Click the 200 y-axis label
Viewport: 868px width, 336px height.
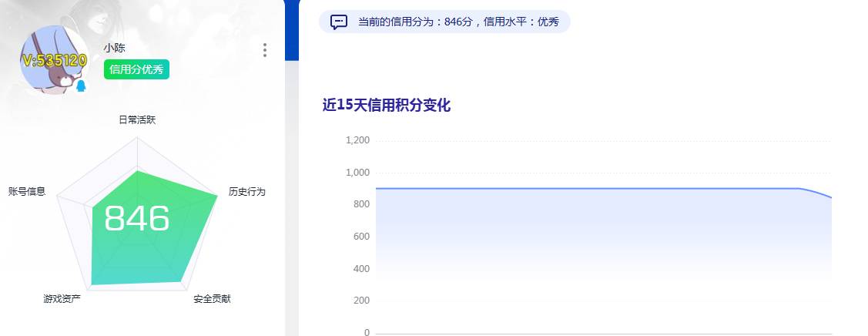point(363,301)
